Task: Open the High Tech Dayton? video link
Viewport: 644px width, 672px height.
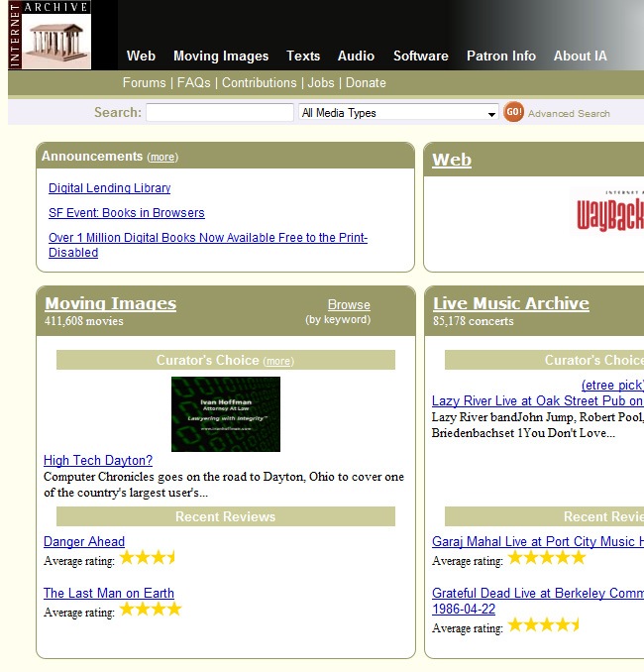Action: point(98,461)
